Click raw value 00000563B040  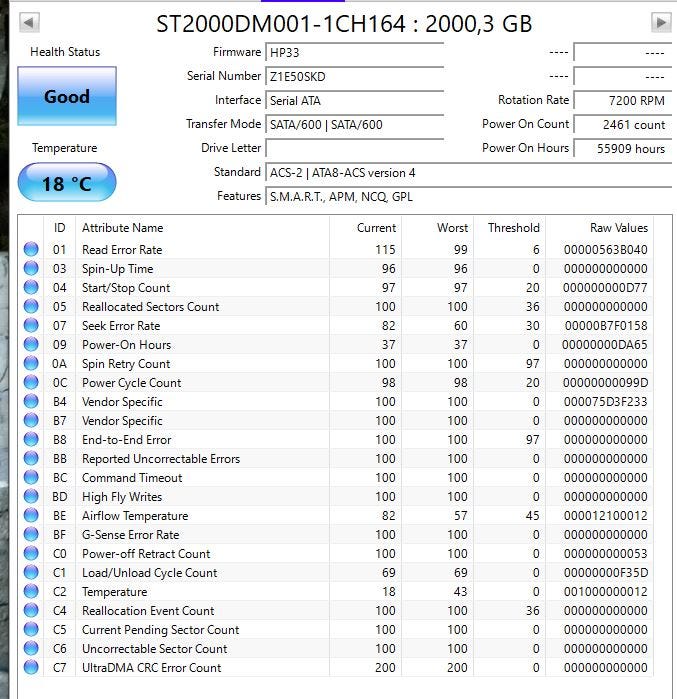(606, 250)
